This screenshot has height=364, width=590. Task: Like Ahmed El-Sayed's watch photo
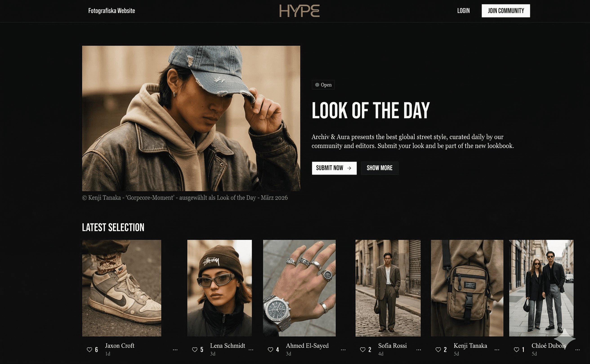click(x=270, y=350)
